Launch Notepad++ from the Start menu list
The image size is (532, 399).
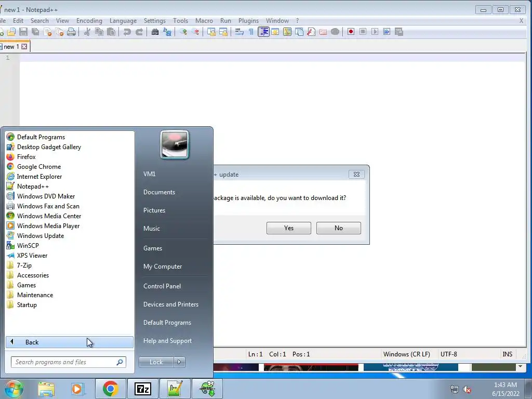point(33,187)
